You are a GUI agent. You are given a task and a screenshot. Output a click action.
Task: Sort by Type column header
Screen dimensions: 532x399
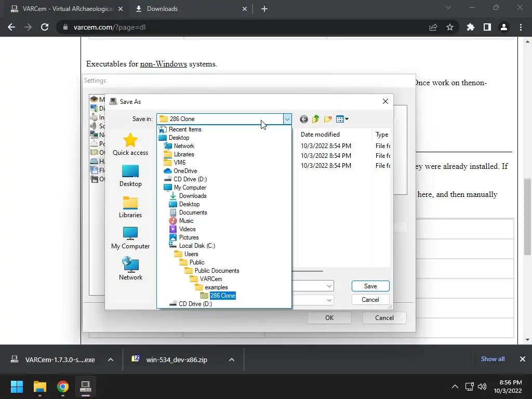[x=382, y=135]
